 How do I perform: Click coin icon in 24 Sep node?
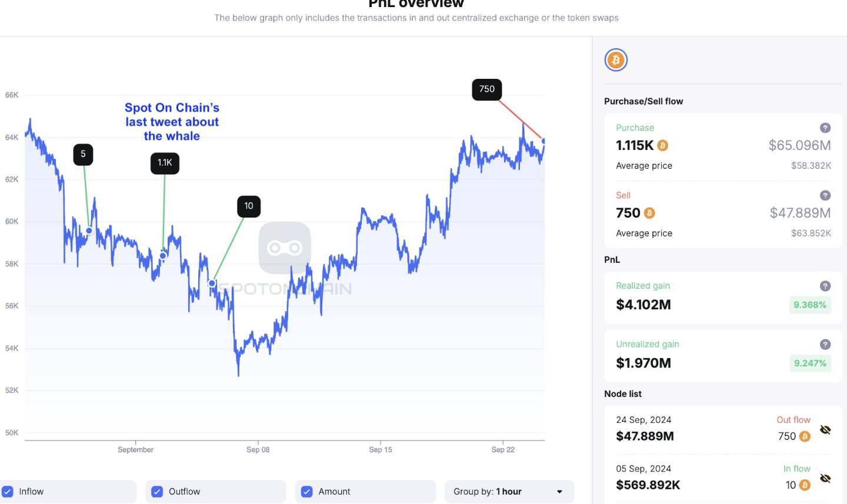click(x=805, y=436)
